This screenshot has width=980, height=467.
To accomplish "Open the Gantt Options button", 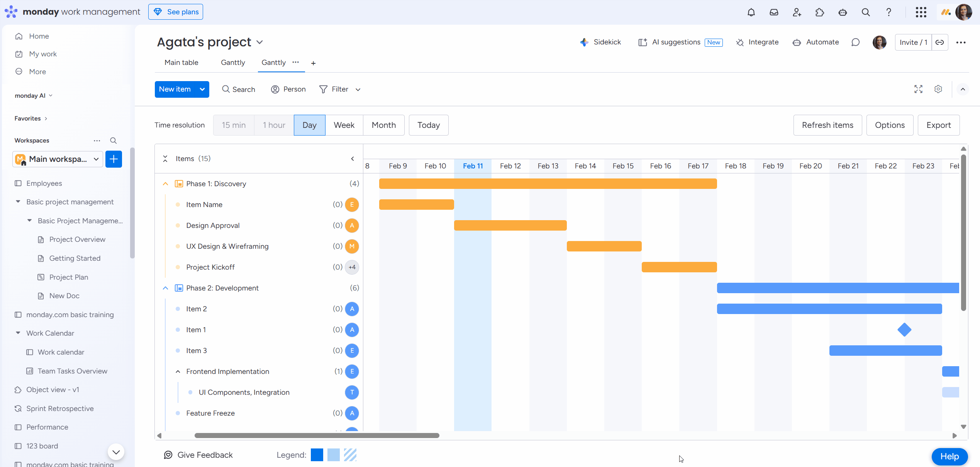I will (890, 125).
